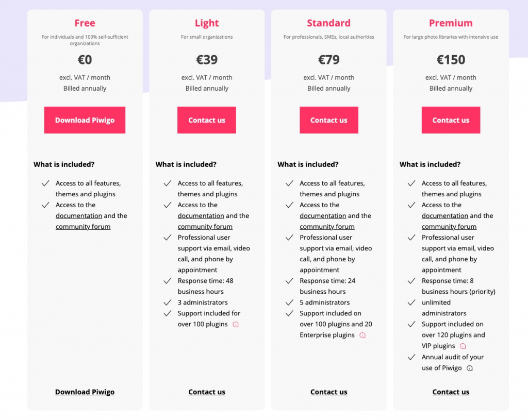The image size is (528, 420).
Task: Click info icon beside Premium VIP plugins
Action: click(x=463, y=346)
